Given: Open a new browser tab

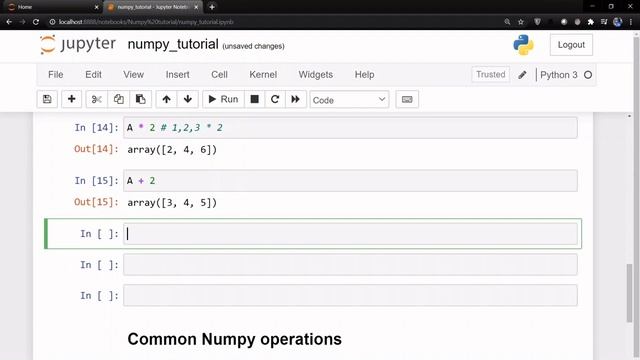Looking at the screenshot, I should tap(212, 7).
